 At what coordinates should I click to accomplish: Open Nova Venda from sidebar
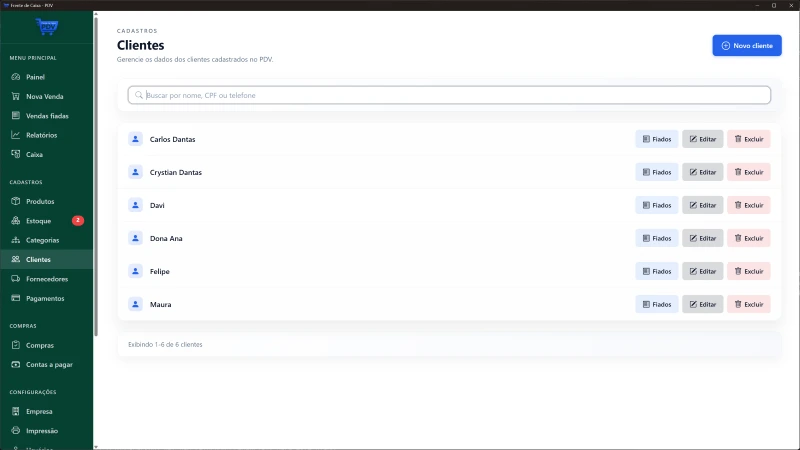pos(46,96)
